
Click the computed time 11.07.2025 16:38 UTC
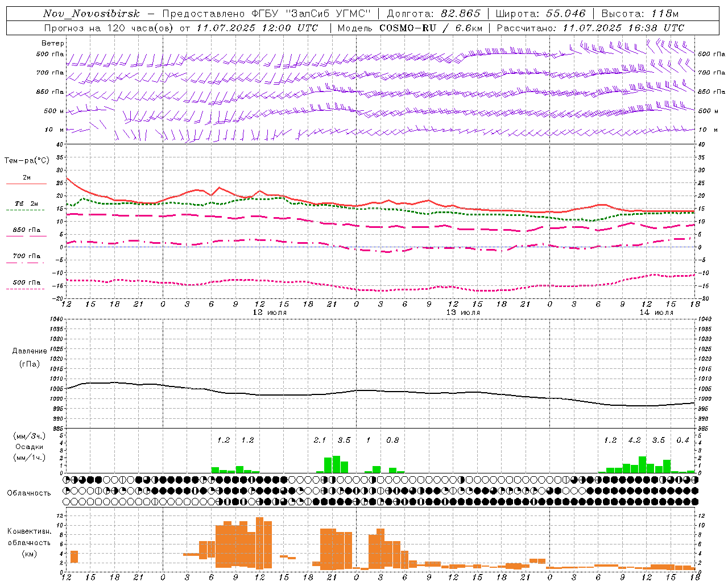[623, 28]
